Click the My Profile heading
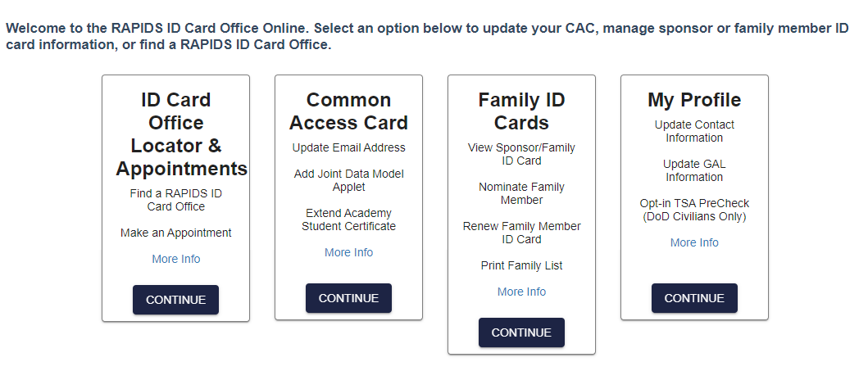Image resolution: width=868 pixels, height=371 pixels. click(694, 100)
